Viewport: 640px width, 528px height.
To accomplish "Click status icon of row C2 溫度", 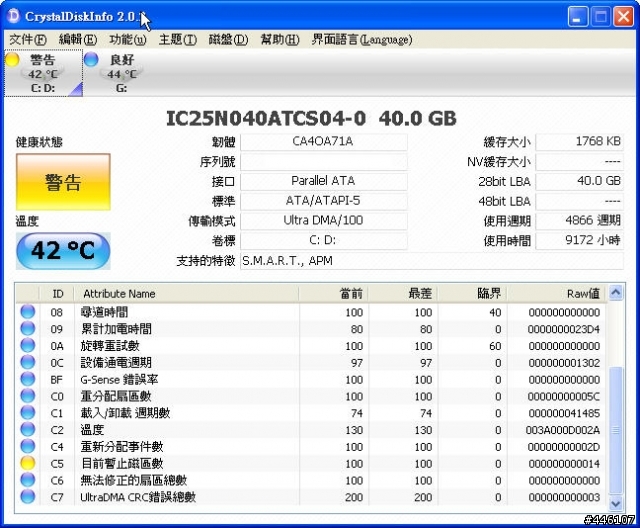I will point(28,429).
